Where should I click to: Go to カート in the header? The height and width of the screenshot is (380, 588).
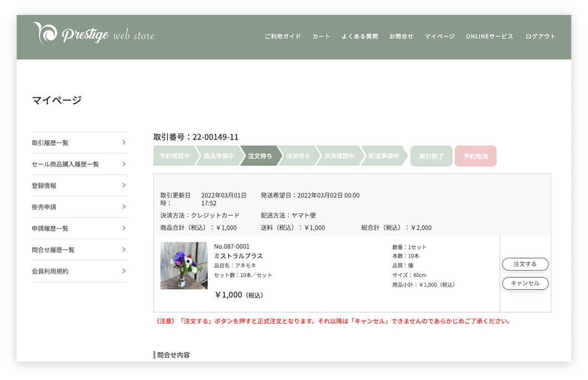pyautogui.click(x=321, y=37)
